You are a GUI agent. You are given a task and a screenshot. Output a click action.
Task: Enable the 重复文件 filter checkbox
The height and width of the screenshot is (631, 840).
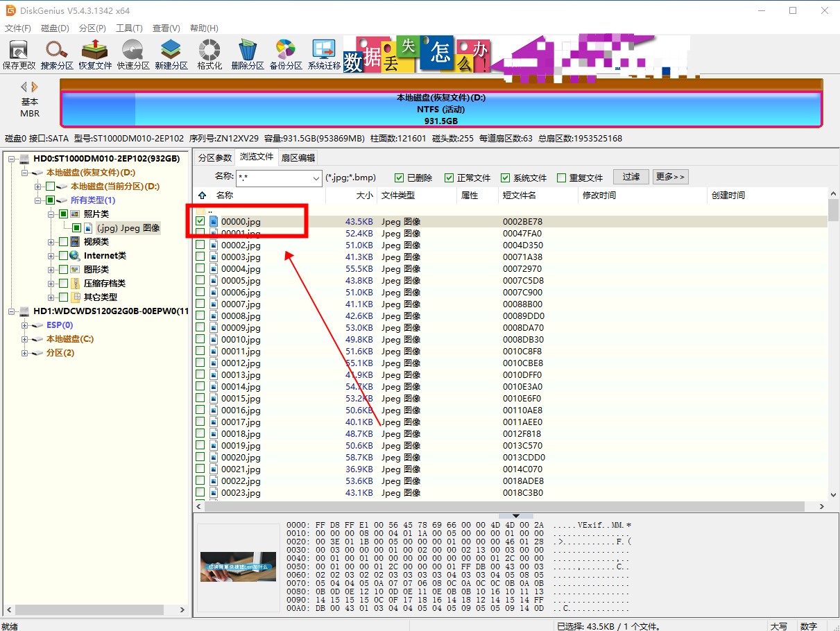pyautogui.click(x=562, y=178)
